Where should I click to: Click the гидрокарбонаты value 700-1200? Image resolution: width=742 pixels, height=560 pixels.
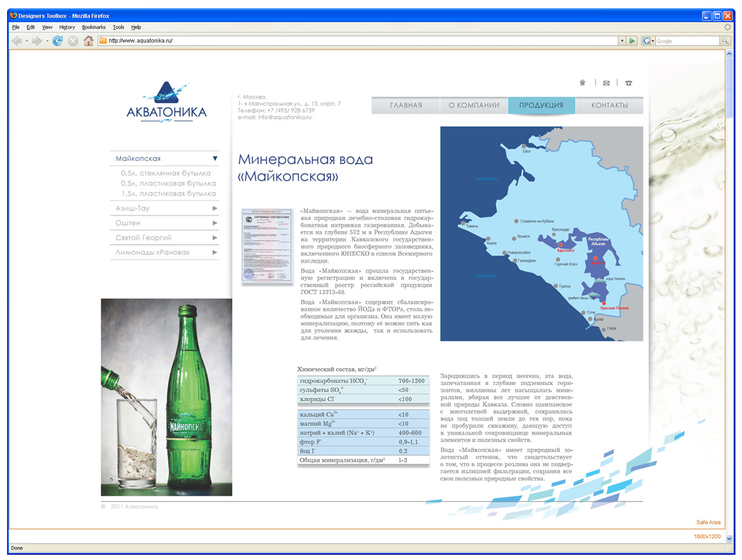pos(411,381)
